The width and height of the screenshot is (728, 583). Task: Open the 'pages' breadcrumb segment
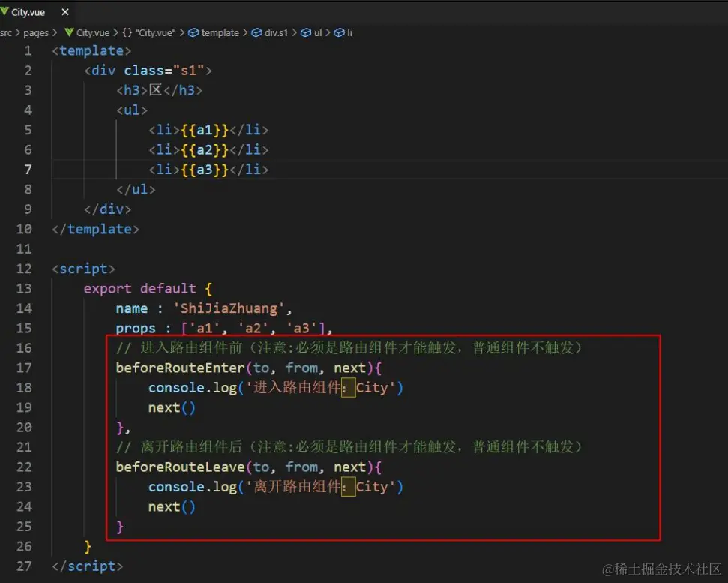click(36, 32)
